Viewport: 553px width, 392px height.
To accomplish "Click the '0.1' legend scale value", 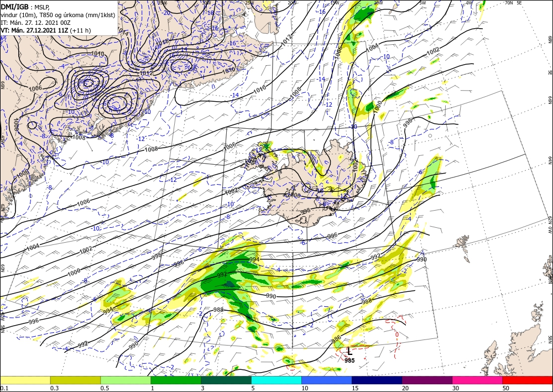I will pos(4,388).
